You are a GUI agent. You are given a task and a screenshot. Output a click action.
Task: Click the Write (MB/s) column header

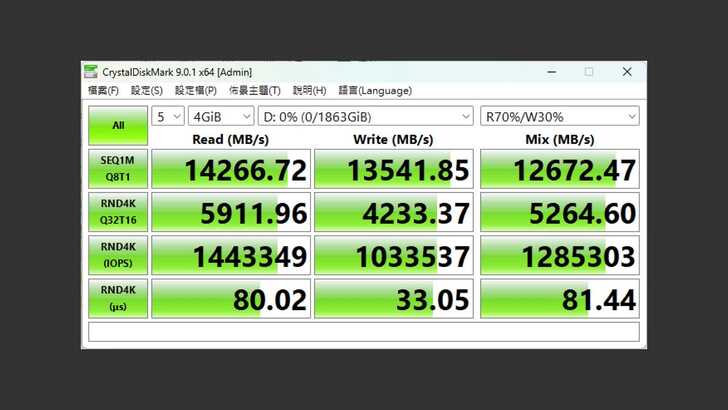[393, 139]
